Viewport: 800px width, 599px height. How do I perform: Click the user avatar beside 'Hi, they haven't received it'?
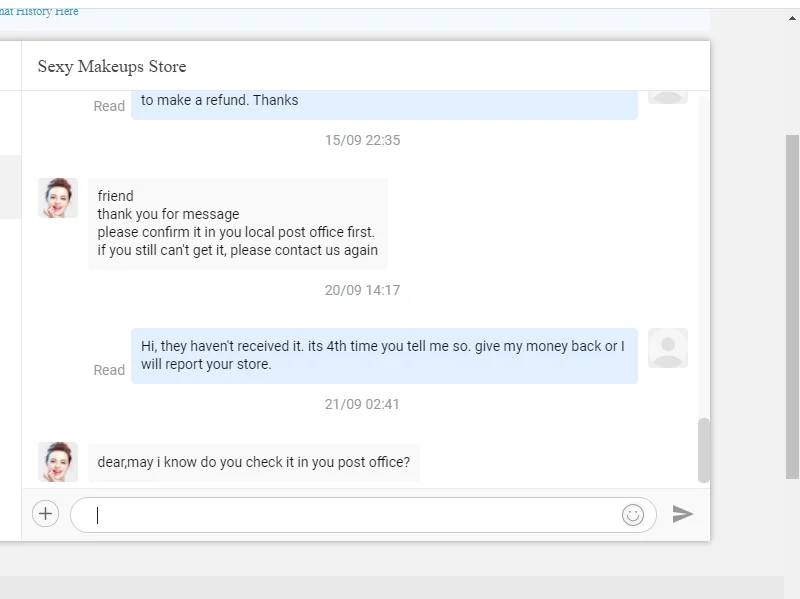pyautogui.click(x=667, y=348)
